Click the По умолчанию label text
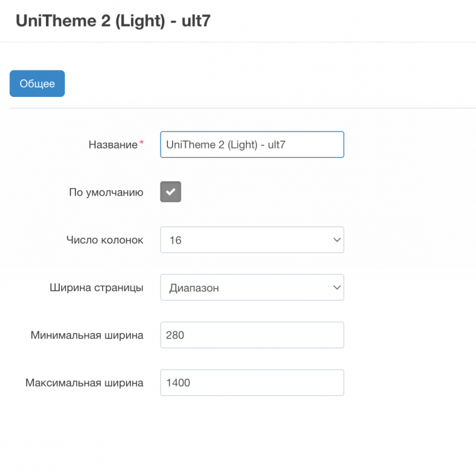This screenshot has width=476, height=472. click(x=106, y=193)
